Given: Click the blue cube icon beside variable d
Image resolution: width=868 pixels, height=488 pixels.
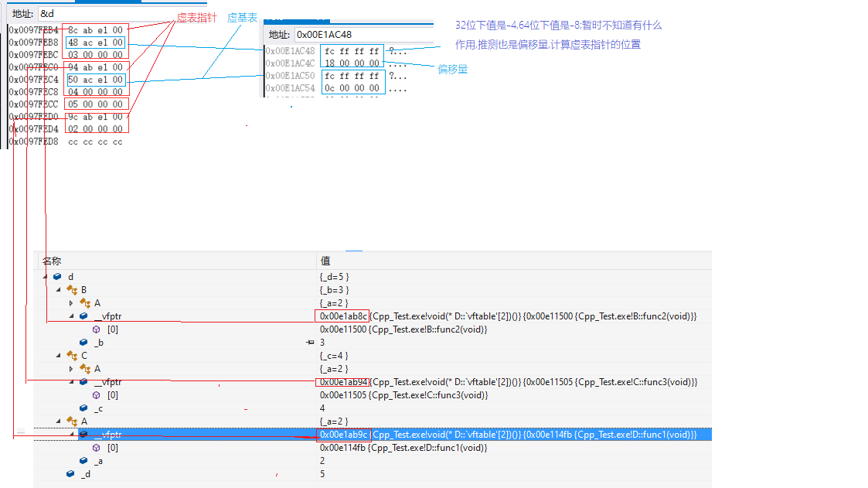Looking at the screenshot, I should point(57,276).
